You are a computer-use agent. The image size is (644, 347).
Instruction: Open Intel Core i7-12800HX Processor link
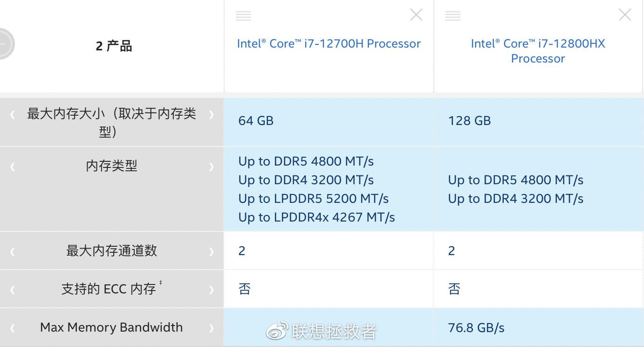538,51
